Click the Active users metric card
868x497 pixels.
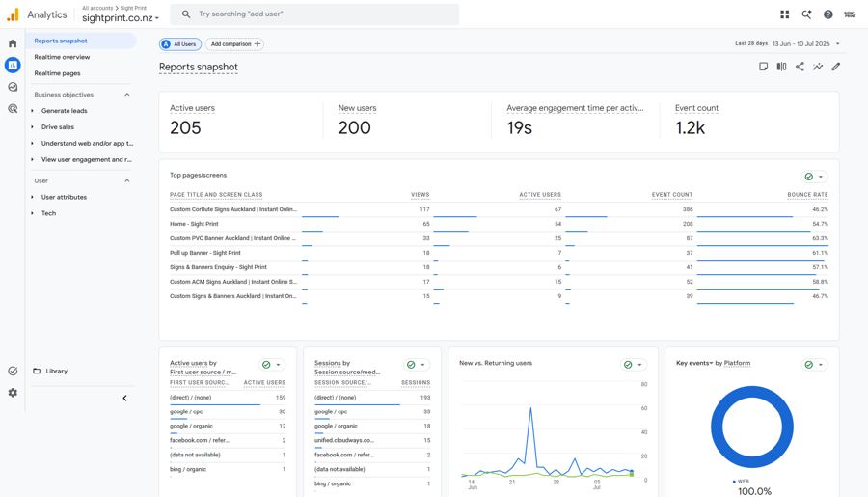click(x=241, y=122)
